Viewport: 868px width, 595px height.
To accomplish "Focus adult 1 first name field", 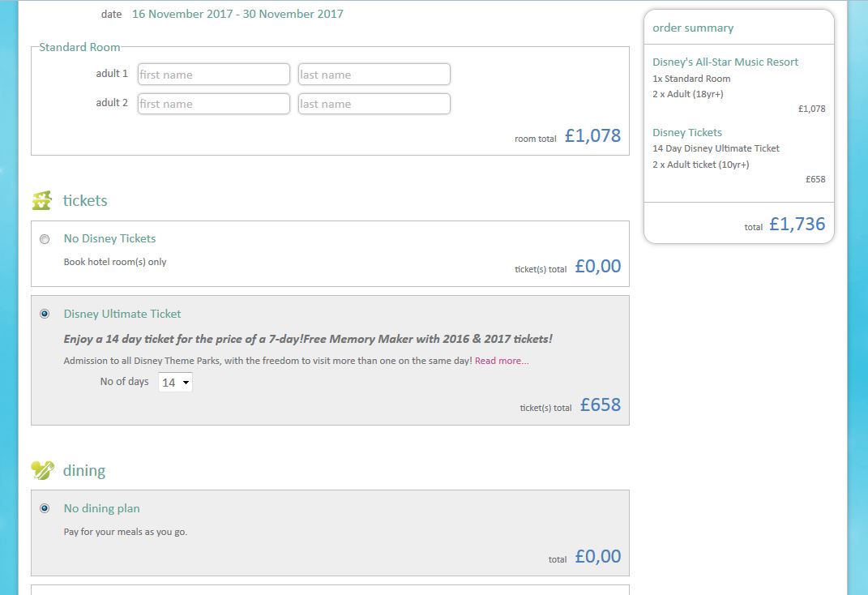I will click(x=213, y=75).
